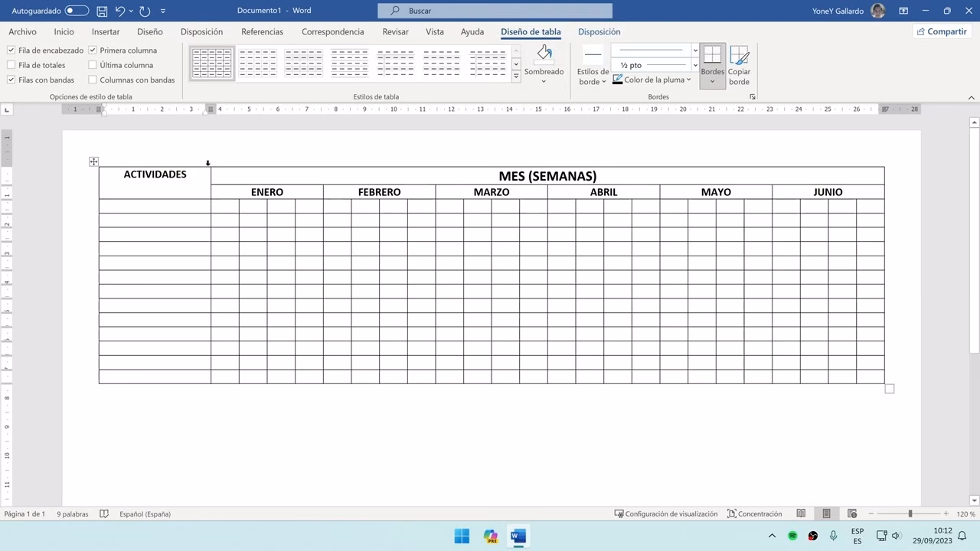Click the Compartir button
The width and height of the screenshot is (980, 551).
[x=940, y=31]
